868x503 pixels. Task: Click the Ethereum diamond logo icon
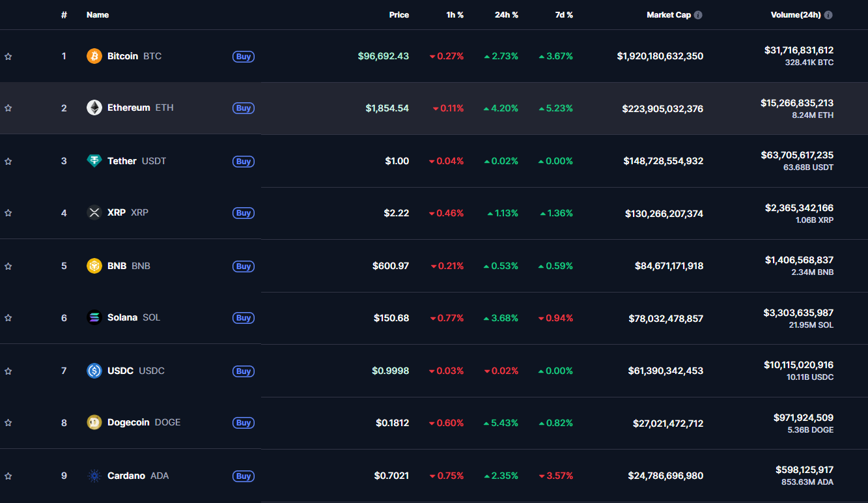[94, 108]
